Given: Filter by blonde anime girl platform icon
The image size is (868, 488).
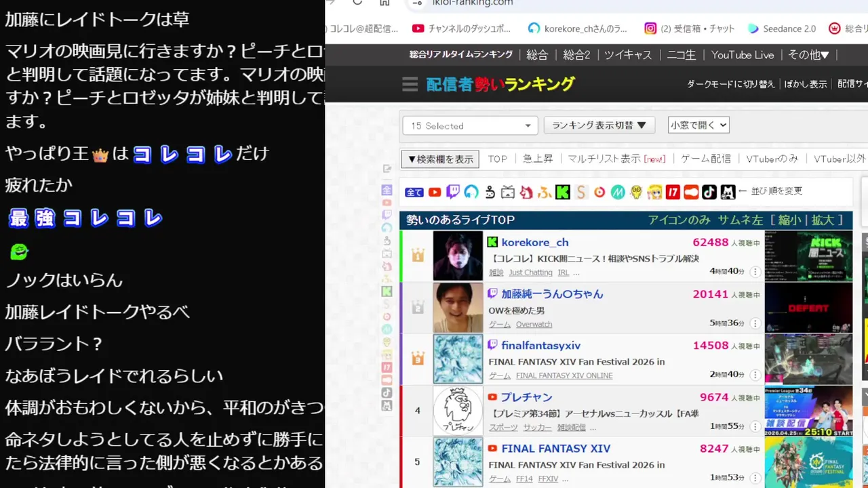Looking at the screenshot, I should click(654, 192).
